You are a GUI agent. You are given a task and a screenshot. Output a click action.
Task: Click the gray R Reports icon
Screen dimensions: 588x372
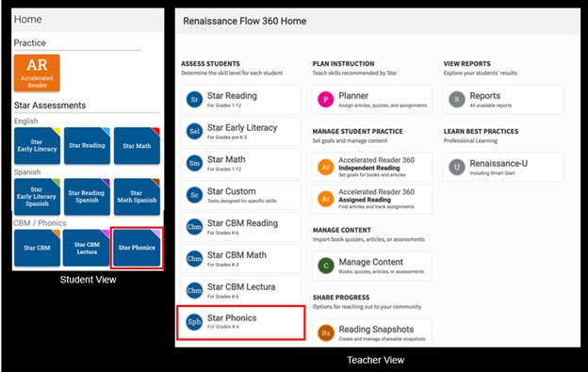point(457,100)
